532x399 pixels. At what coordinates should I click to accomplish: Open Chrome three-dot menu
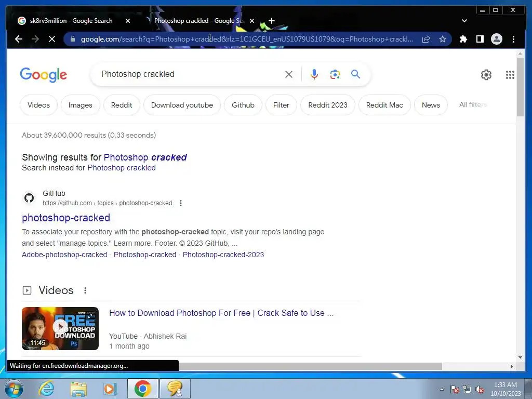click(513, 39)
